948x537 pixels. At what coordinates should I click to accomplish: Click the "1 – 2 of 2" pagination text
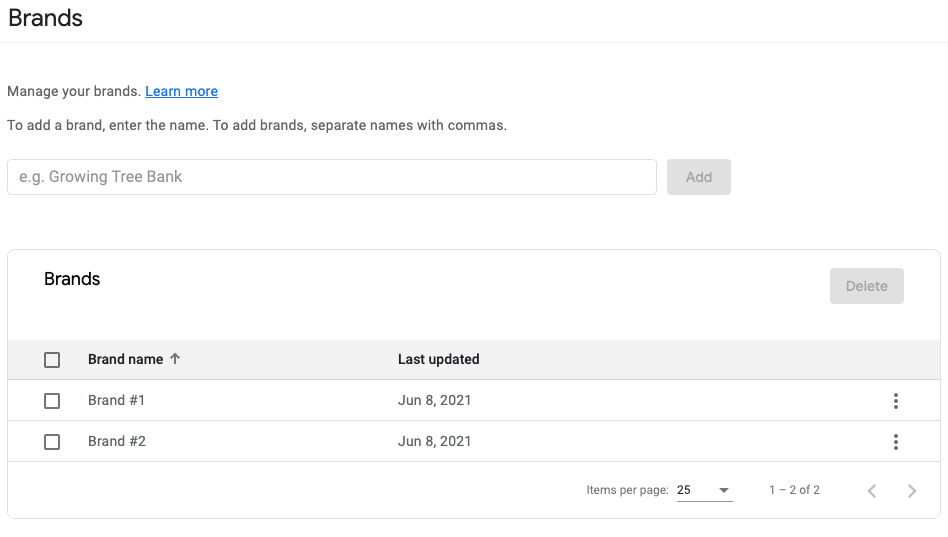pyautogui.click(x=794, y=490)
